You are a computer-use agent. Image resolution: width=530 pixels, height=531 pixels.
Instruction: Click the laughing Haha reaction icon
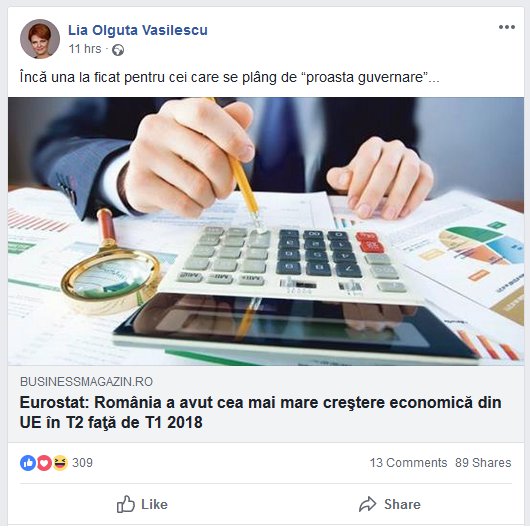pyautogui.click(x=60, y=463)
